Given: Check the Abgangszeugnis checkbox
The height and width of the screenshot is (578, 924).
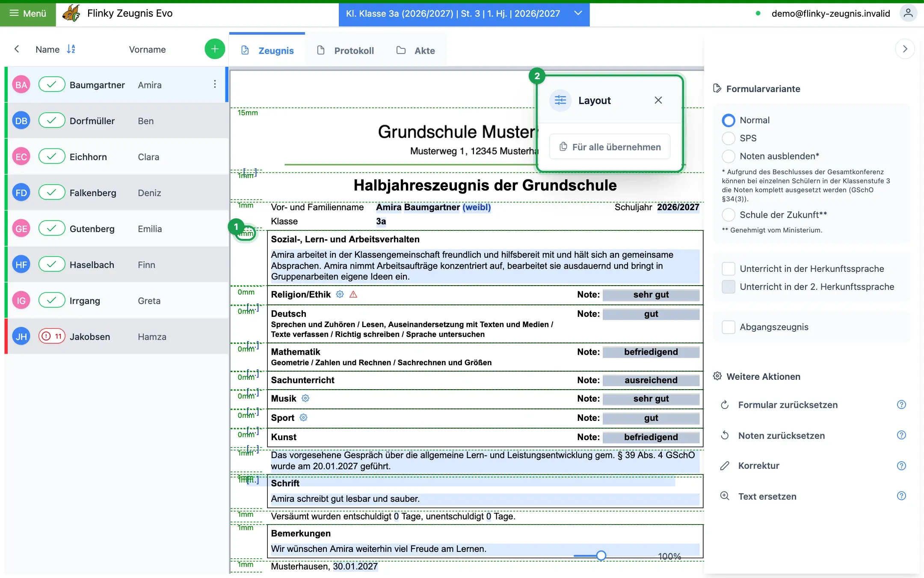Looking at the screenshot, I should coord(729,327).
